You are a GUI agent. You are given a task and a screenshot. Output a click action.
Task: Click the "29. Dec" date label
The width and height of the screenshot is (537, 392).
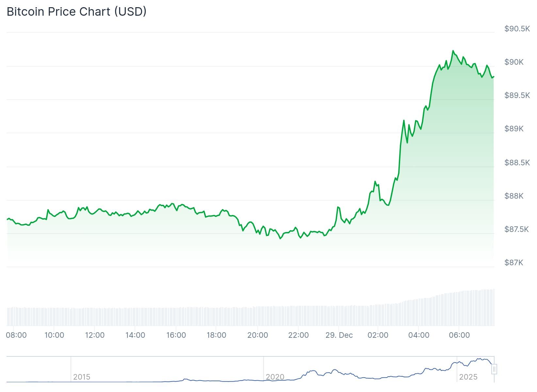(x=339, y=335)
